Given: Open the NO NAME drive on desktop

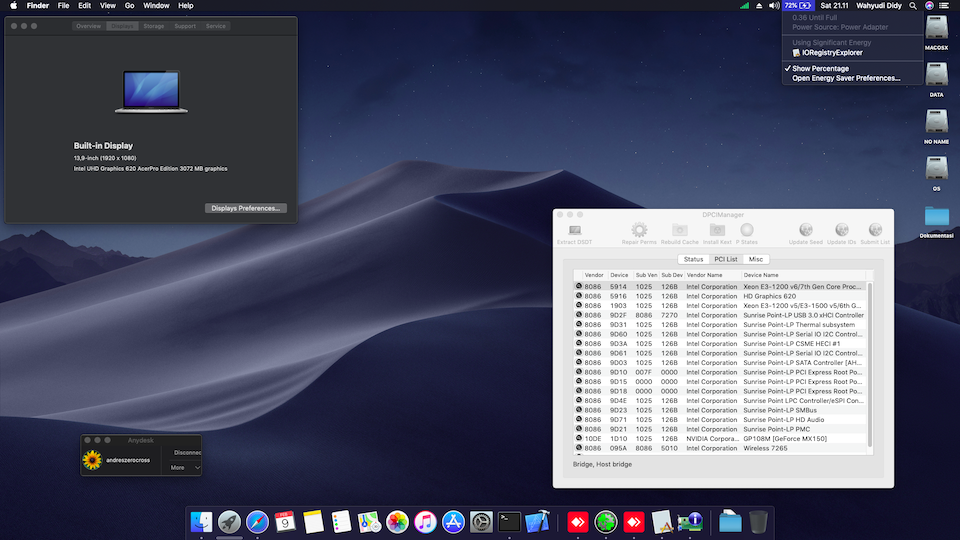Looking at the screenshot, I should (x=936, y=126).
